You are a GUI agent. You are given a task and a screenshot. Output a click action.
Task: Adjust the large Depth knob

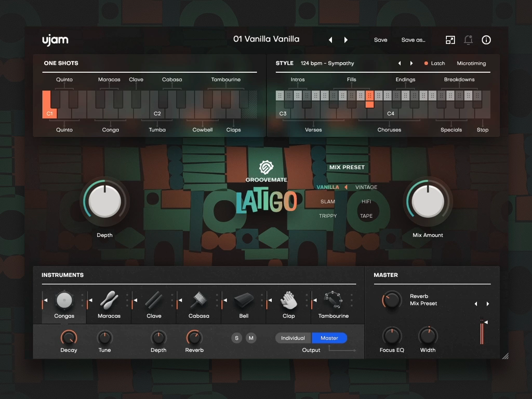[104, 202]
